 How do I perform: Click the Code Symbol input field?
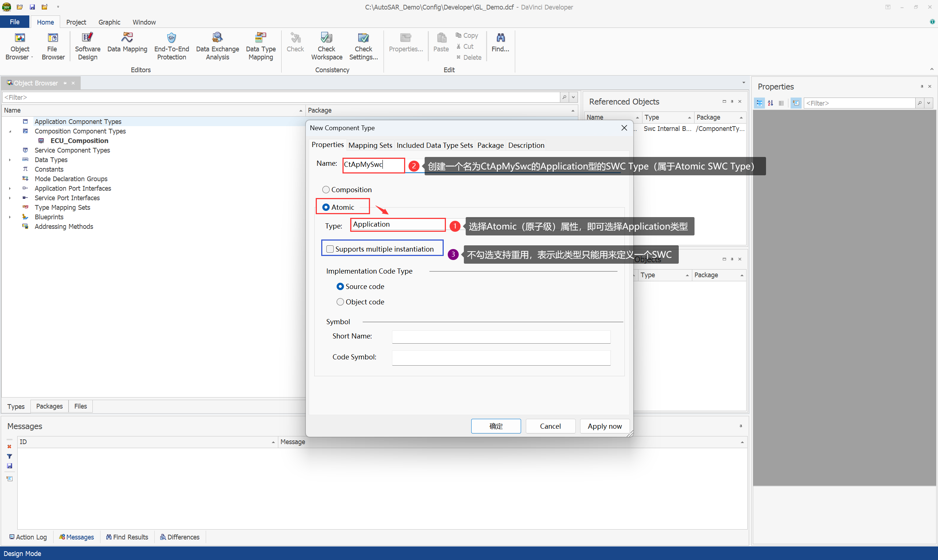(x=501, y=357)
